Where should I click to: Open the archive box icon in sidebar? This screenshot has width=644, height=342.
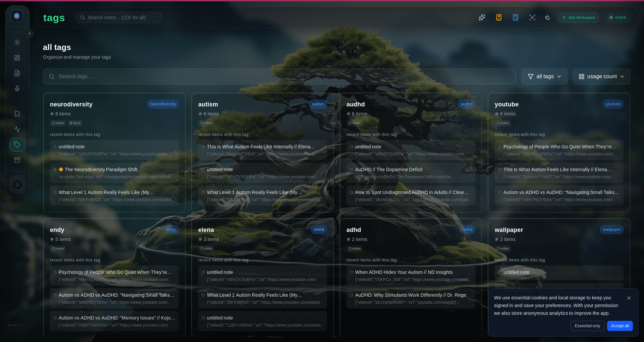tap(17, 160)
